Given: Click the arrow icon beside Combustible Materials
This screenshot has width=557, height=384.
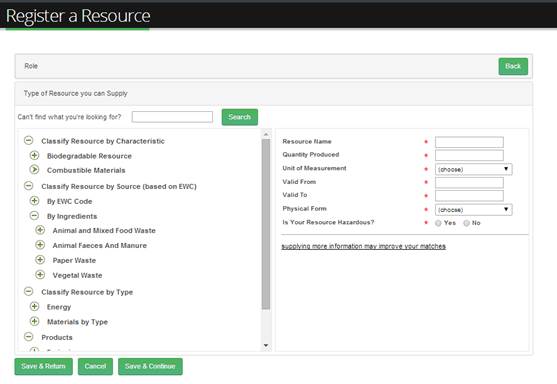Looking at the screenshot, I should coord(34,169).
